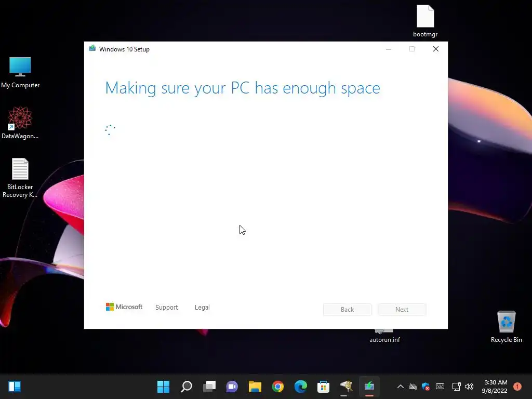Open the Legal link in Setup
The width and height of the screenshot is (532, 399).
[202, 308]
